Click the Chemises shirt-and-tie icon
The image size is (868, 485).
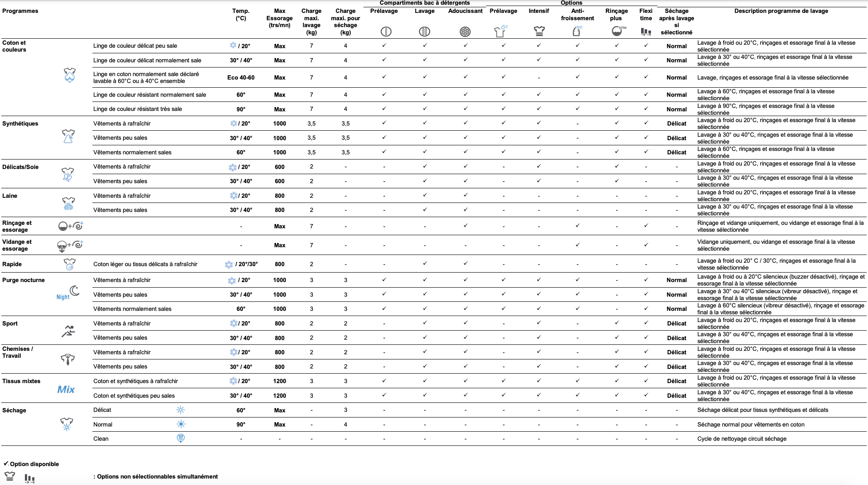pyautogui.click(x=67, y=359)
